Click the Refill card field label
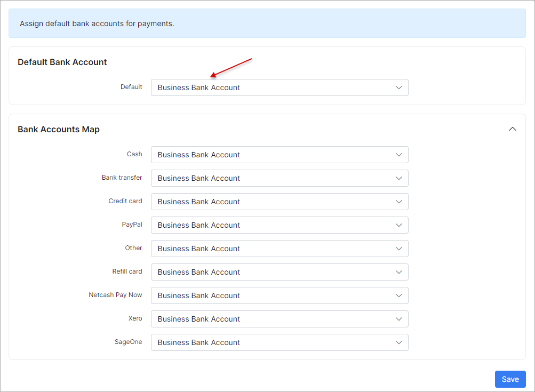Viewport: 535px width, 392px height. tap(127, 271)
